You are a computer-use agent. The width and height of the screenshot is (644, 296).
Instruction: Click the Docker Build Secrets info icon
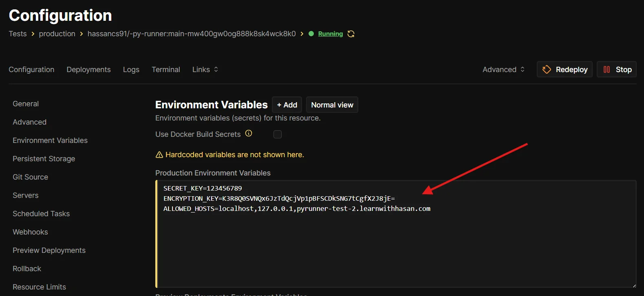[x=249, y=133]
